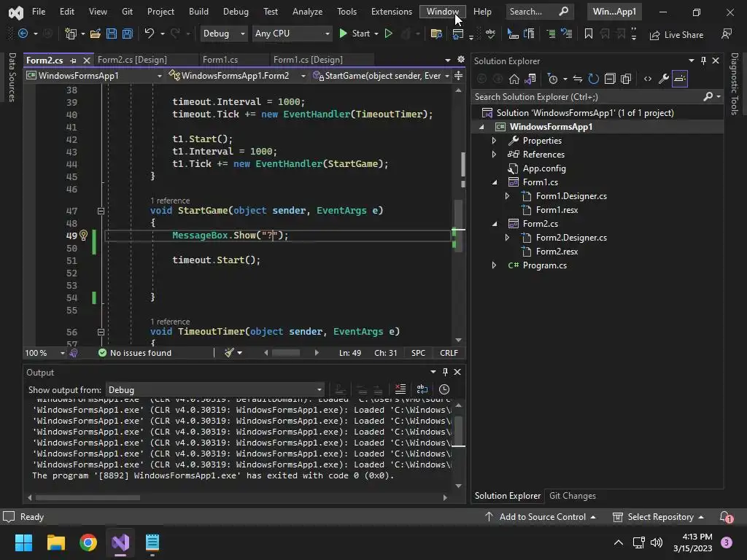Open the Extensions menu
This screenshot has width=747, height=560.
392,12
